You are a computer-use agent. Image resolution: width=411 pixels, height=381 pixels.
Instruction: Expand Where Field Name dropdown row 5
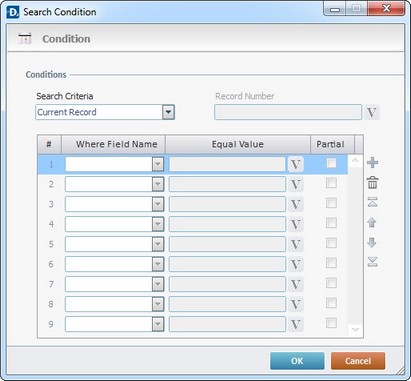point(158,244)
